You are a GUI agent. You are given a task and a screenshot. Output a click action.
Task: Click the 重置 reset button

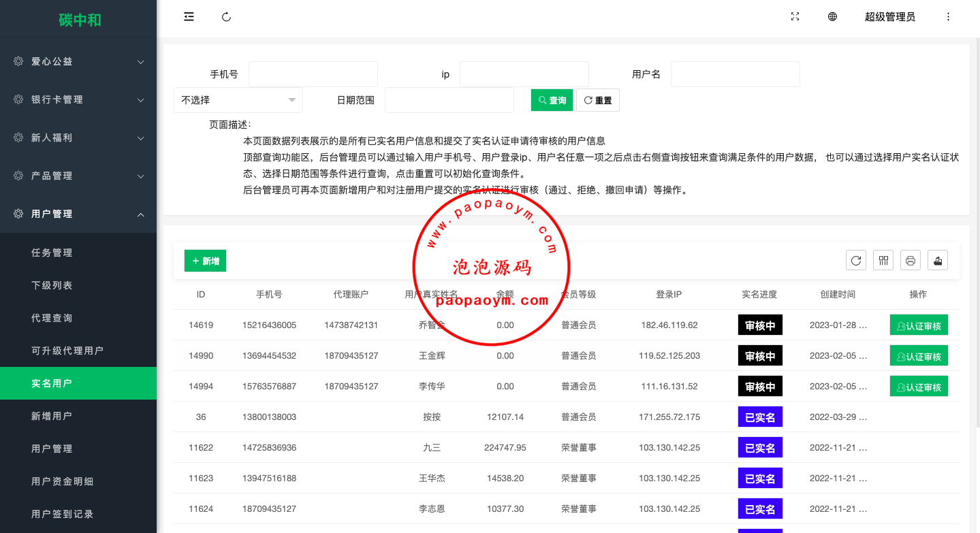[x=597, y=100]
